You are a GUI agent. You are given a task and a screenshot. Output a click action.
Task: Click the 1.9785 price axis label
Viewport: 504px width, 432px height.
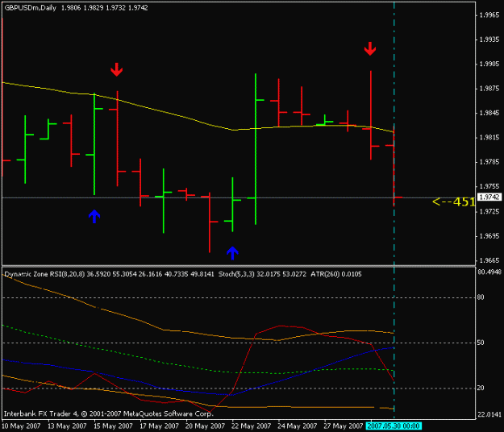tap(489, 161)
